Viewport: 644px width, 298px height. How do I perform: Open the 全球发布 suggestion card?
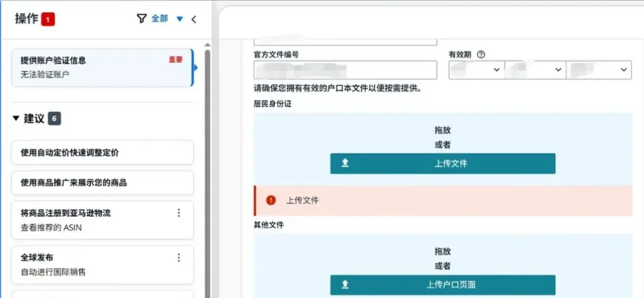[x=102, y=265]
